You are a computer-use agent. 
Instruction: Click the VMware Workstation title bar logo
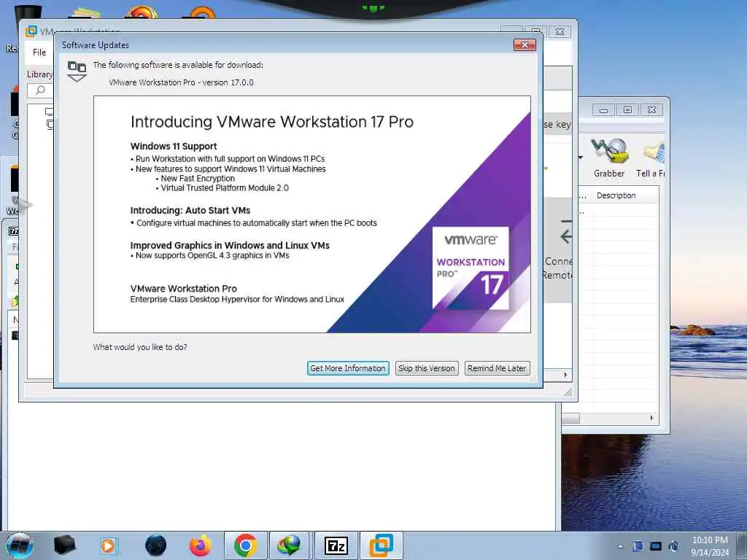click(31, 31)
